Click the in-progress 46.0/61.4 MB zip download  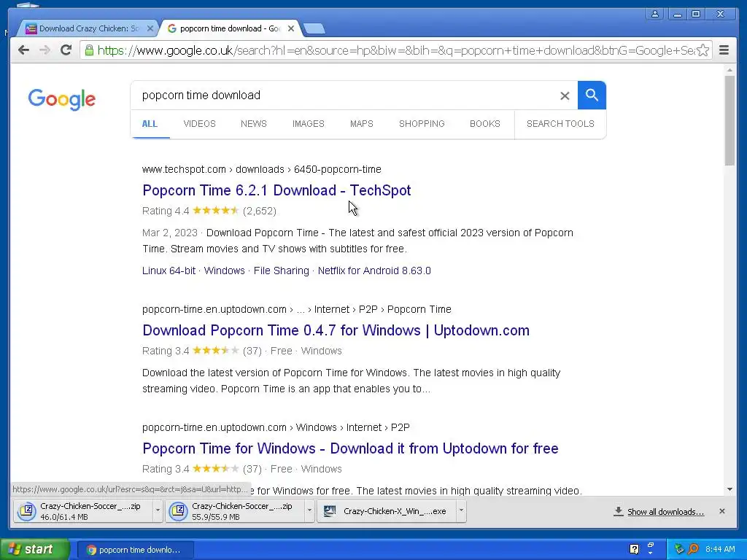coord(83,511)
